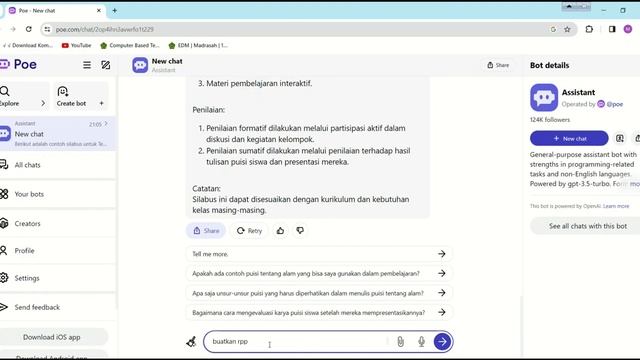
Task: Click the address bar URL
Action: coord(104,29)
